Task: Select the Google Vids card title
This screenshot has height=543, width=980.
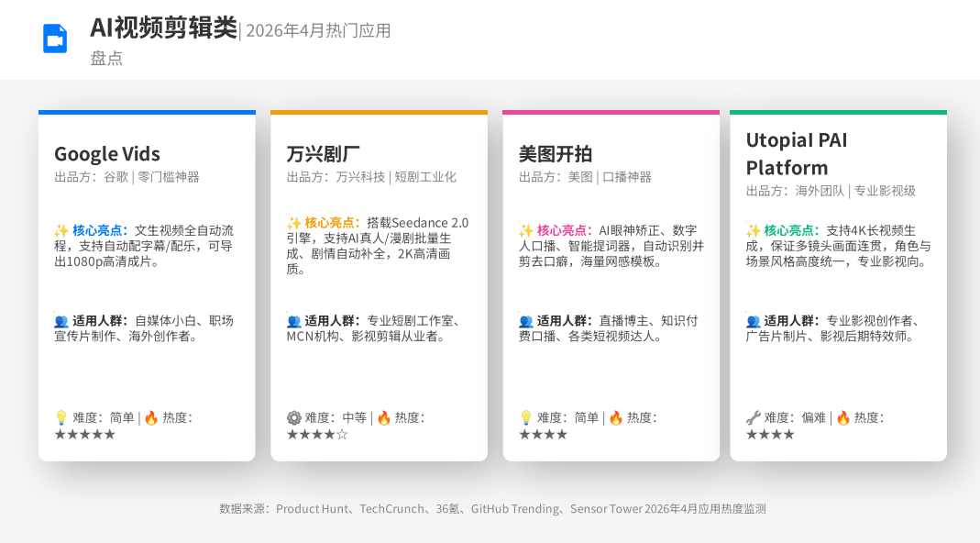Action: [107, 154]
